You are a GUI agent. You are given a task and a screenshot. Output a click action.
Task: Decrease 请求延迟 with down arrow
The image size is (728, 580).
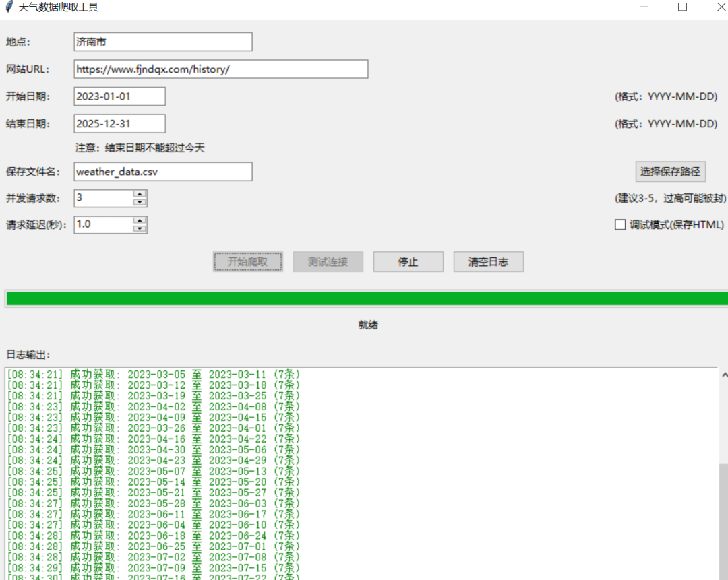click(140, 229)
